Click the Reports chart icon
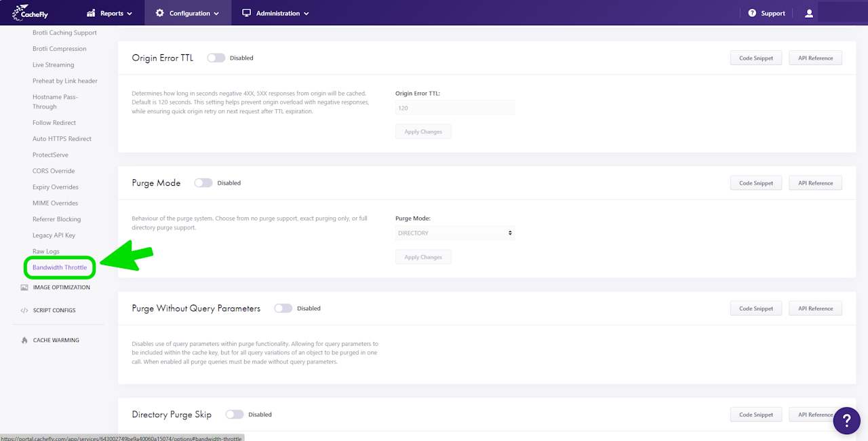Screen dimensions: 868x441 tap(92, 13)
